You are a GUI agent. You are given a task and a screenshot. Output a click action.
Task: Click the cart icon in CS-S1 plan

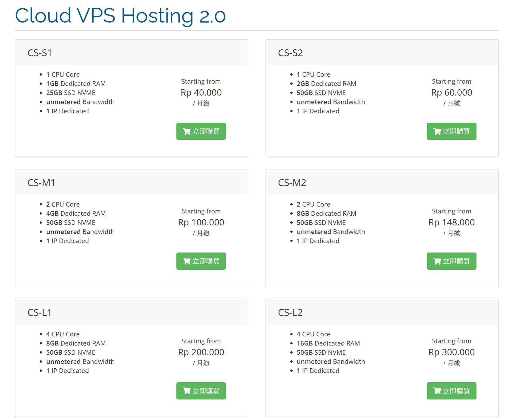tap(187, 131)
